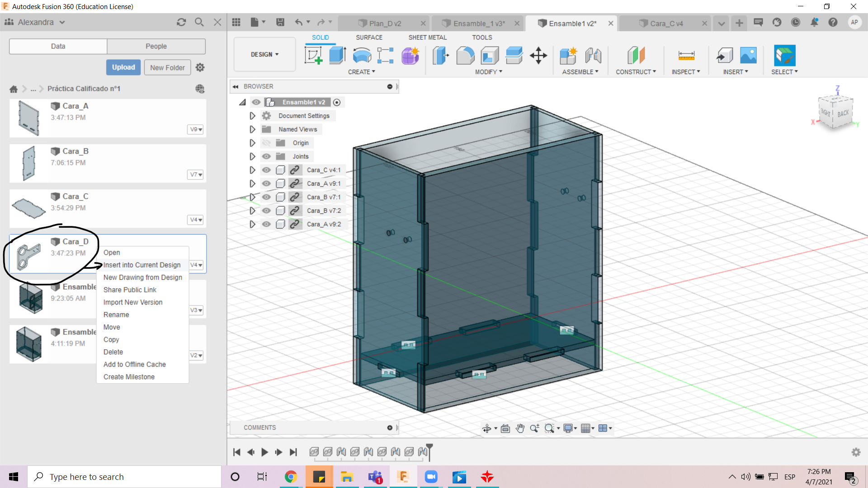Click the Measure icon under Inspect
This screenshot has width=868, height=488.
(x=686, y=56)
